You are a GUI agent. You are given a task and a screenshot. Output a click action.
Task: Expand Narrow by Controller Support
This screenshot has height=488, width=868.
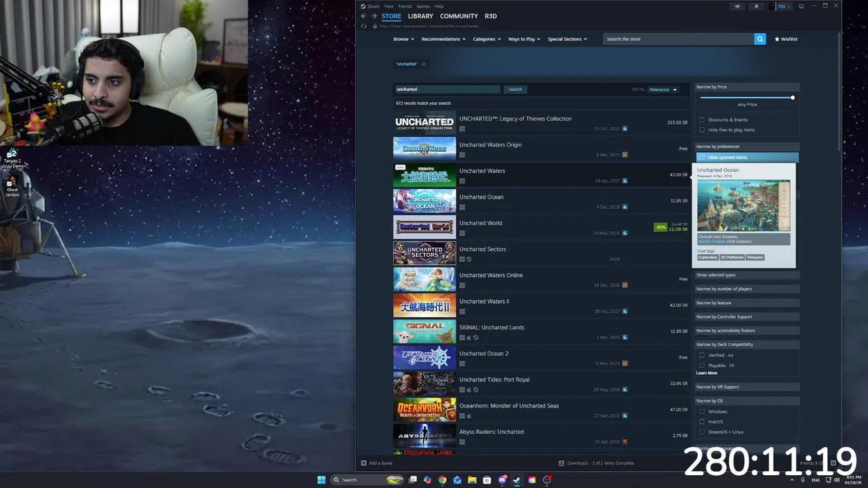coord(747,317)
